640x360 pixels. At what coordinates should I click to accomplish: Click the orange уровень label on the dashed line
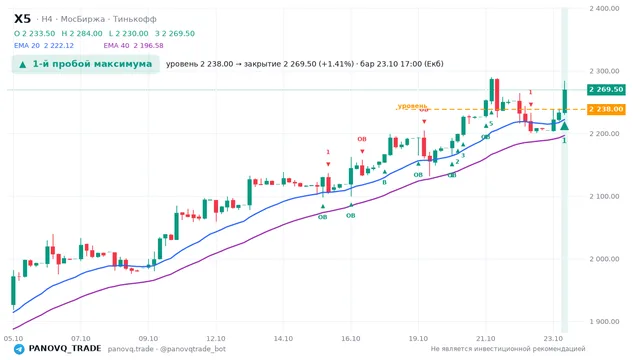pyautogui.click(x=412, y=106)
